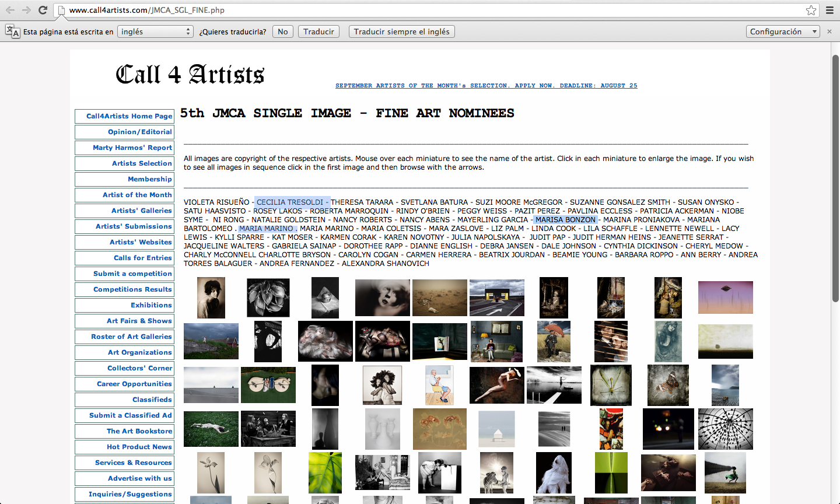The image size is (840, 504).
Task: Close the translation bar
Action: click(x=829, y=32)
